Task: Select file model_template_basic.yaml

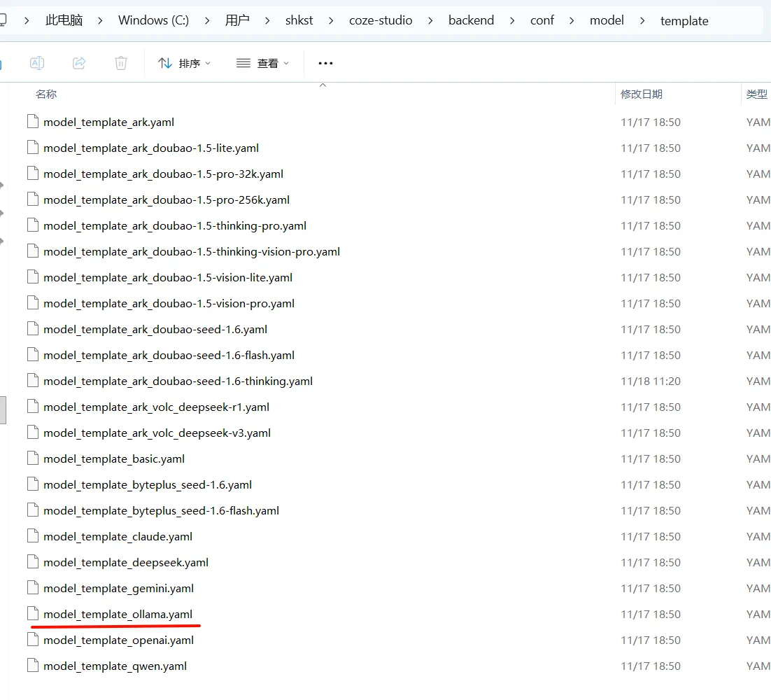Action: [114, 459]
